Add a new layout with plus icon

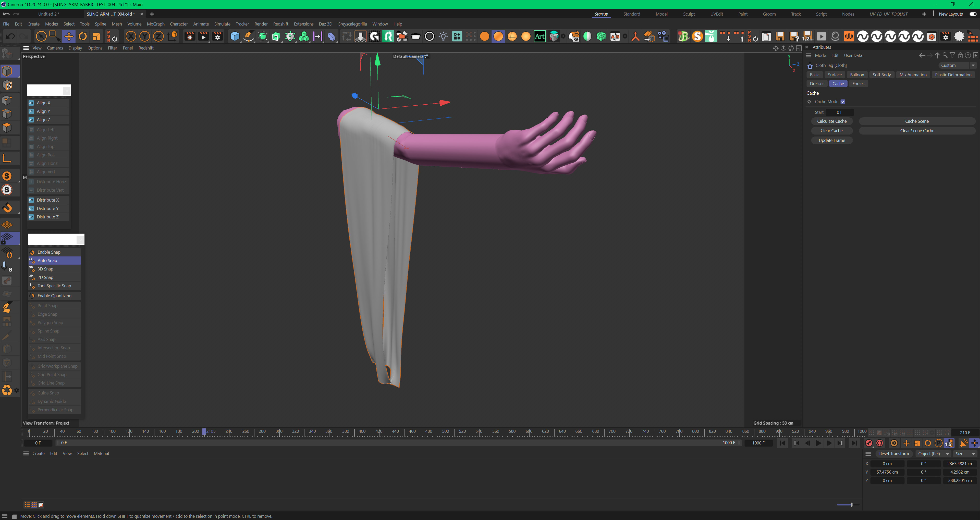point(924,14)
